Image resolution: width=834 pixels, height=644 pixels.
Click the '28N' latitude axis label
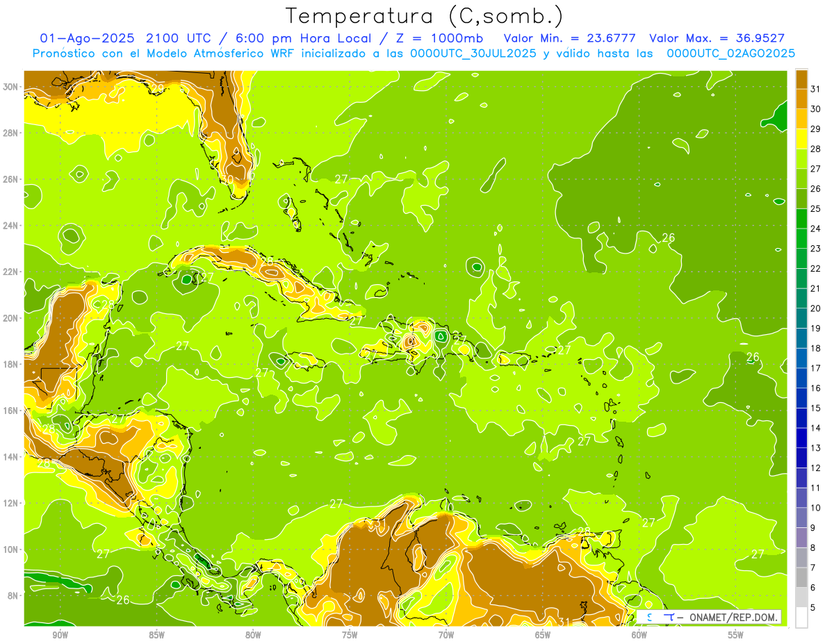click(x=11, y=133)
